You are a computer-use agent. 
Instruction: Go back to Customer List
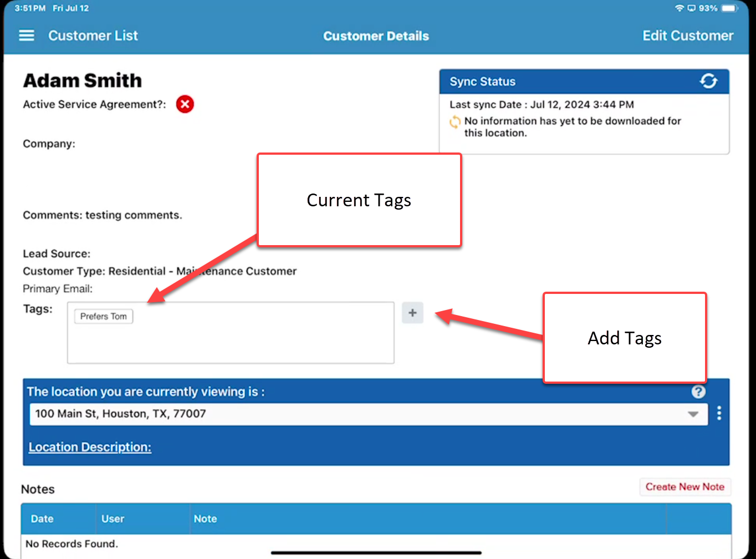pos(93,35)
